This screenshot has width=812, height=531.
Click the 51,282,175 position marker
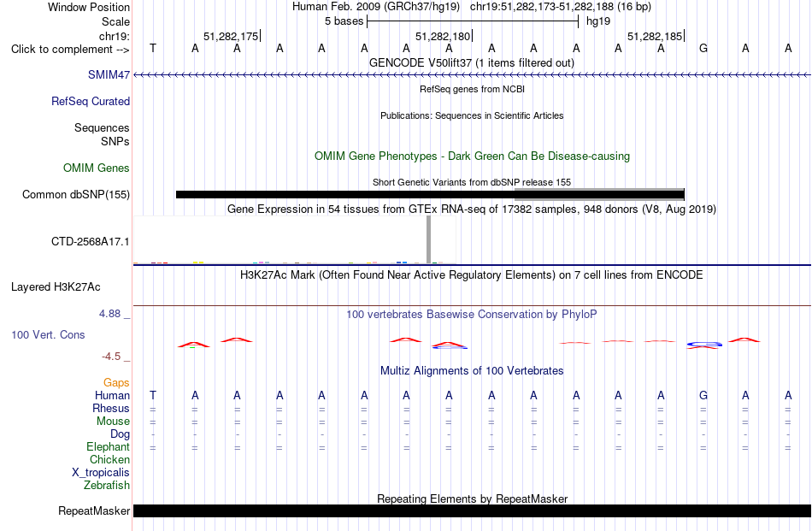point(231,36)
